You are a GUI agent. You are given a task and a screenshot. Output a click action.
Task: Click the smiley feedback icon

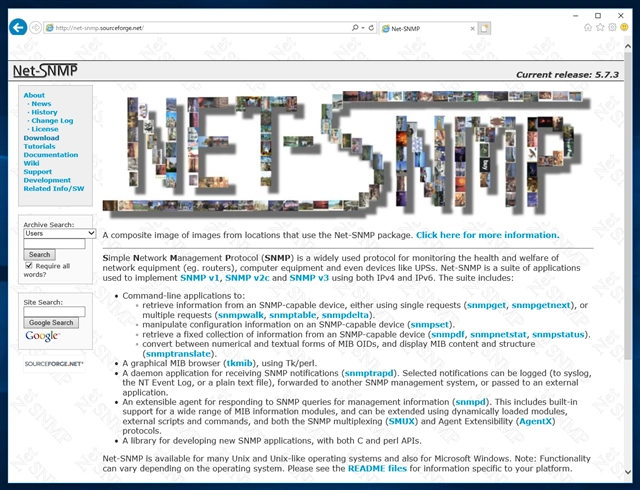point(624,27)
